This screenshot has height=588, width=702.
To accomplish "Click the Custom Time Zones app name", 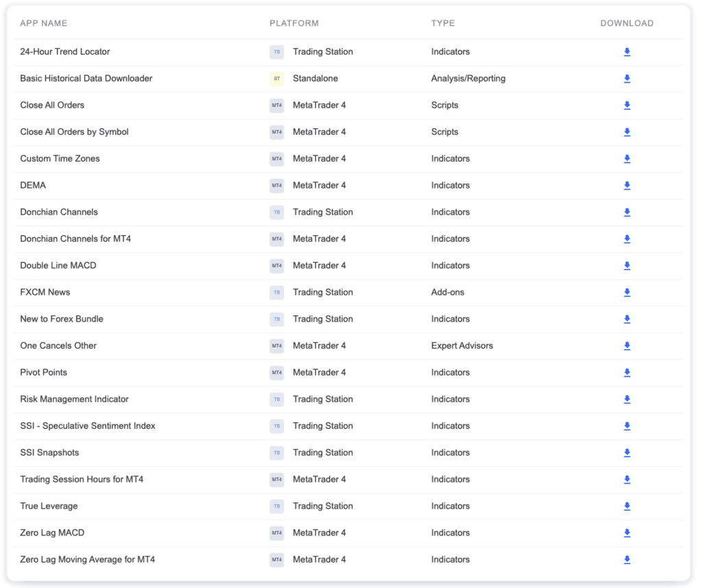I will pyautogui.click(x=60, y=159).
